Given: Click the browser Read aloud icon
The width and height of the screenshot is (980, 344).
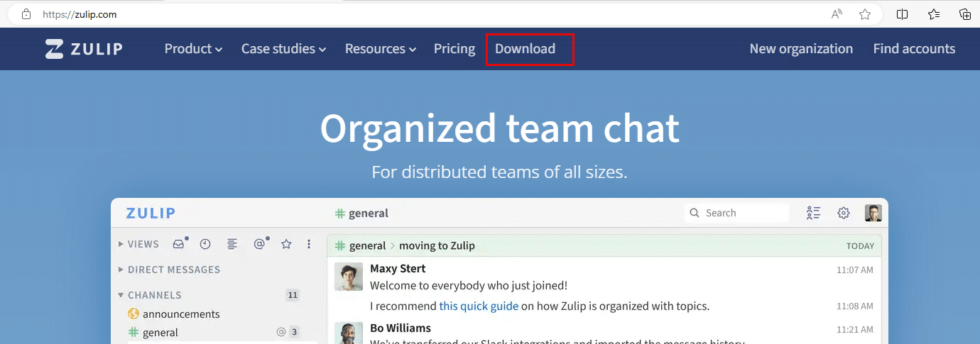Looking at the screenshot, I should pos(837,14).
